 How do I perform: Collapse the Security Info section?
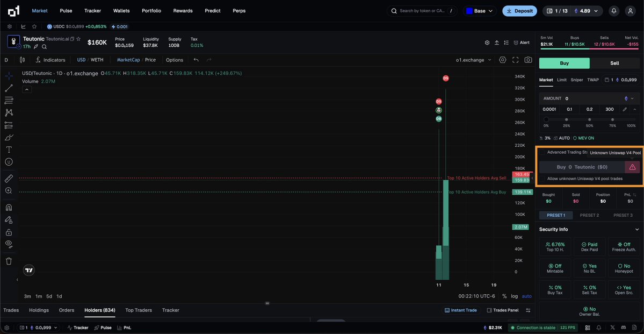click(x=637, y=230)
